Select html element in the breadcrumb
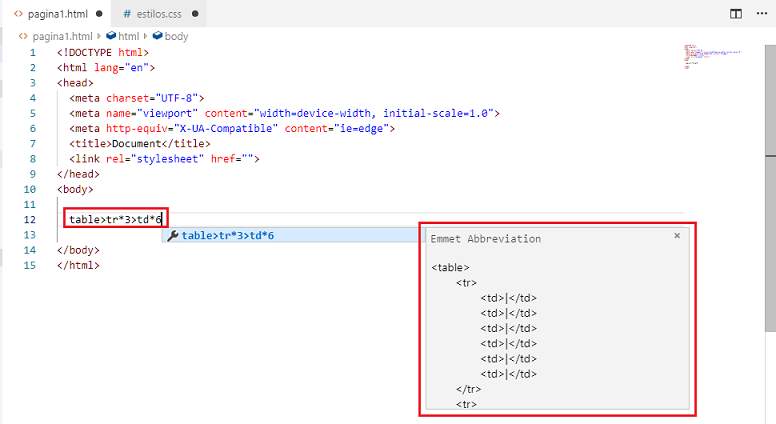This screenshot has width=776, height=424. pos(129,36)
